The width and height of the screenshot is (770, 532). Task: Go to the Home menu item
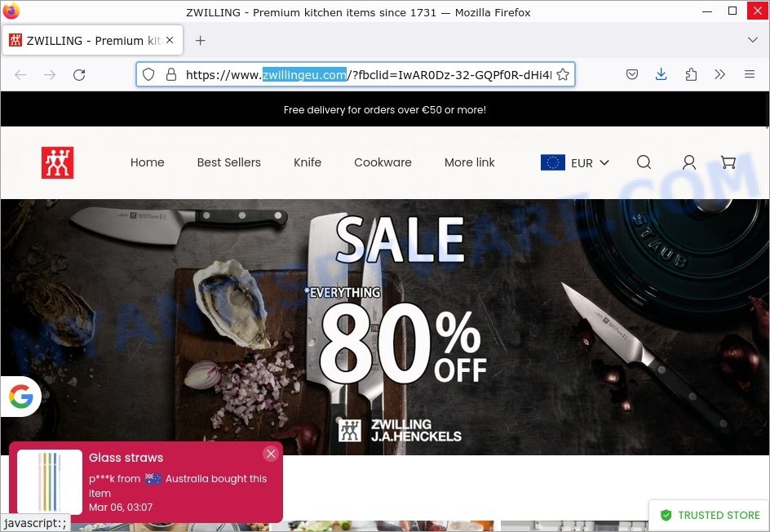point(148,162)
